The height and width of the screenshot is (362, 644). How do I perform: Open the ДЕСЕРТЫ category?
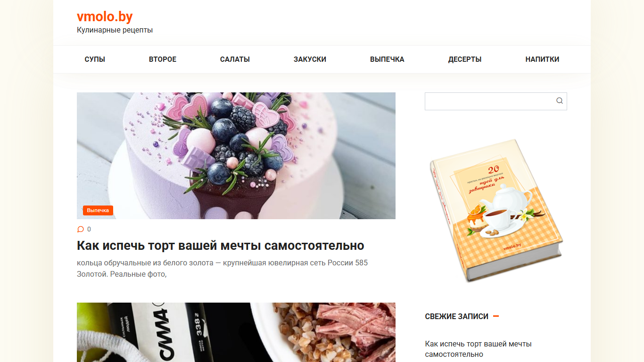[x=465, y=59]
